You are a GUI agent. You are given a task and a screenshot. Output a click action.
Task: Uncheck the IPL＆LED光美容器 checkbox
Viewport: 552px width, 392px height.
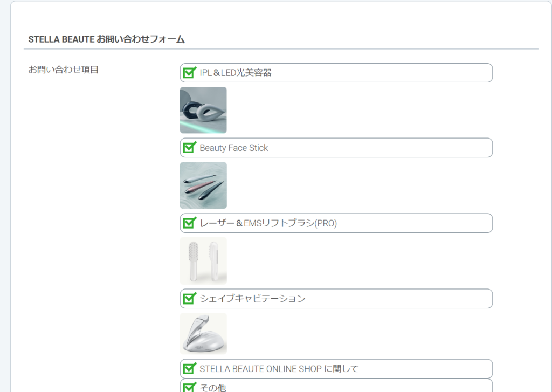click(x=189, y=73)
